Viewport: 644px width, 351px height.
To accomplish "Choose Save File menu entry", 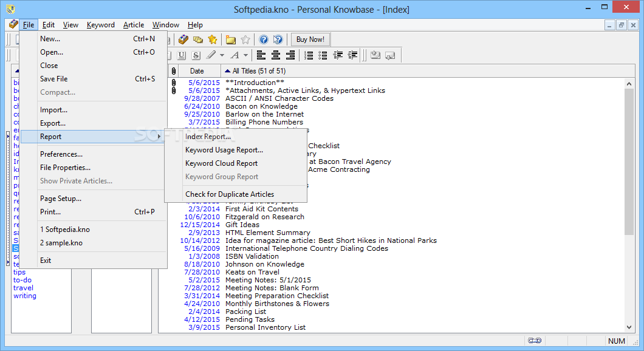I will click(x=93, y=79).
